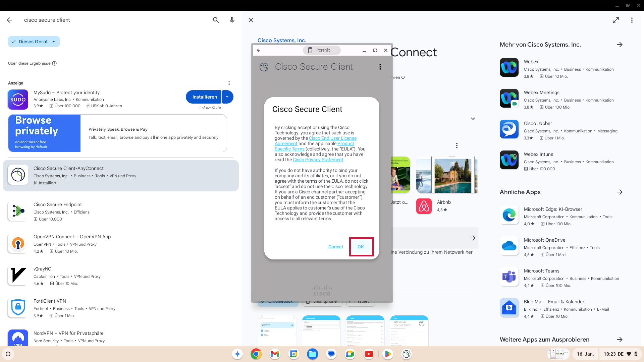Open the Blue Mail app icon

point(509,307)
